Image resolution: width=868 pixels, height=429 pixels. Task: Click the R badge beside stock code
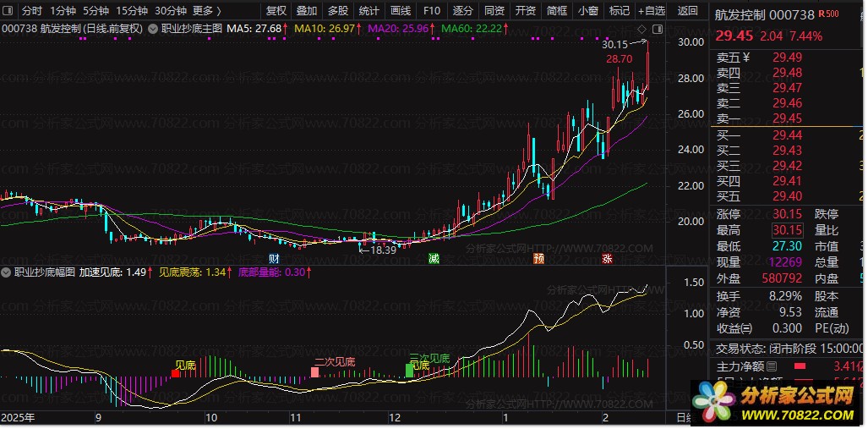click(828, 14)
